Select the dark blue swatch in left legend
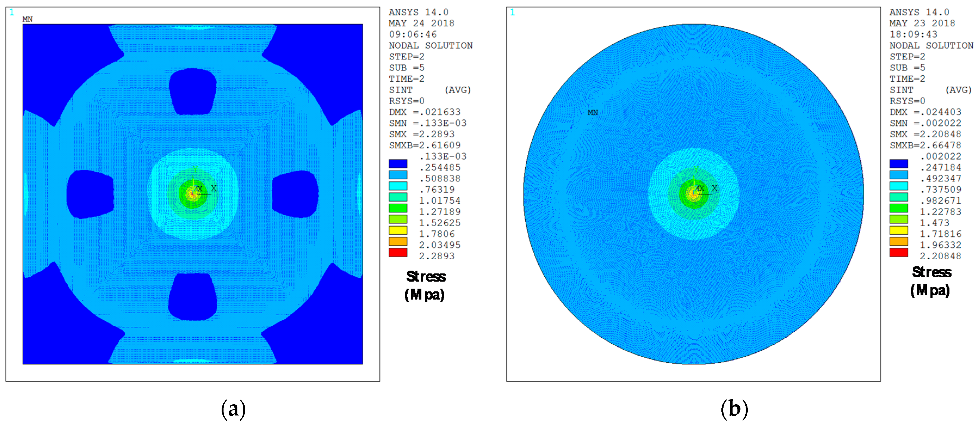Viewport: 980px width, 425px height. pos(398,164)
